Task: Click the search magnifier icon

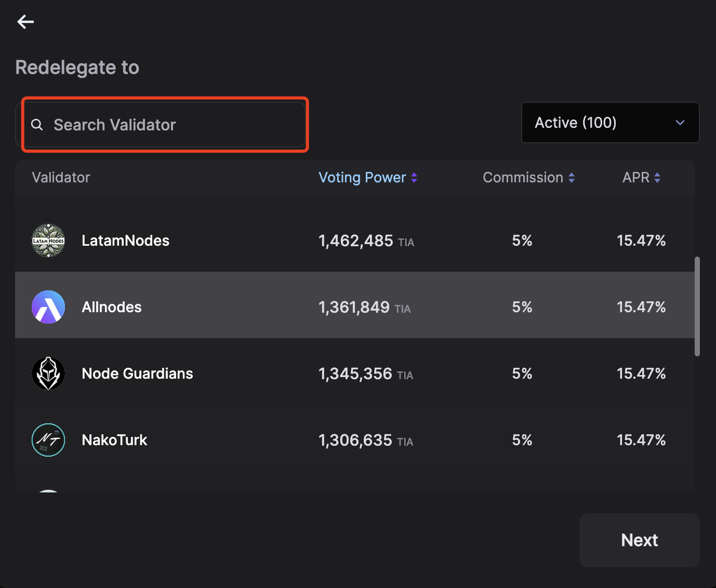Action: [37, 125]
